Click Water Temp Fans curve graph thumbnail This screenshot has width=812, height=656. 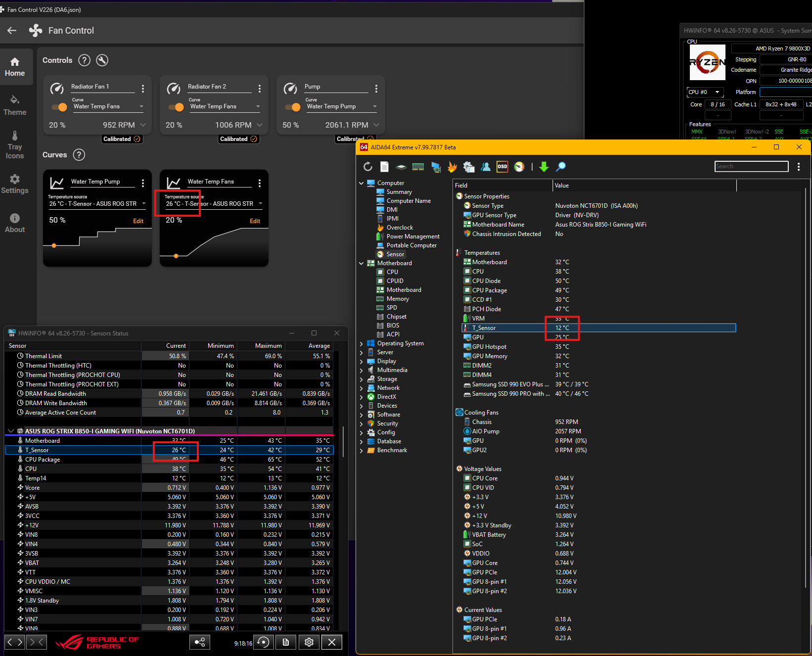coord(214,246)
